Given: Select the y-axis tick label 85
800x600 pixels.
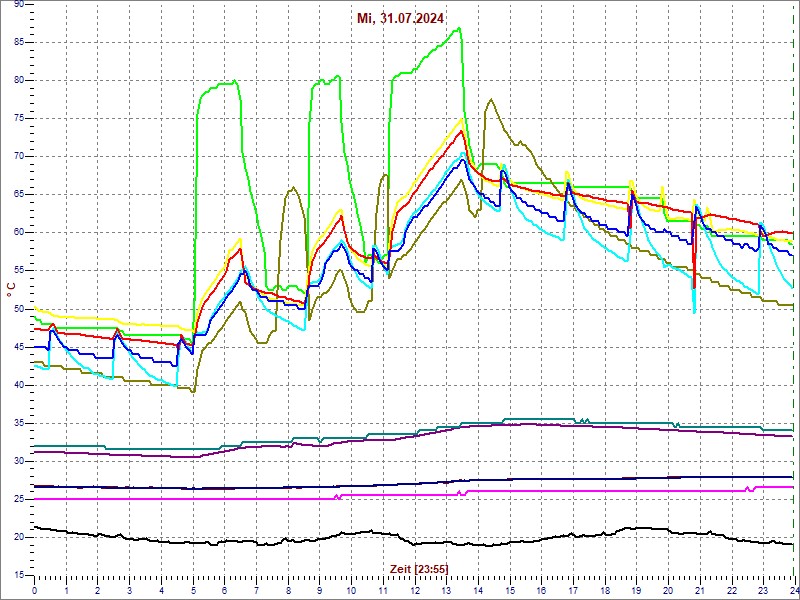Looking at the screenshot, I should [x=19, y=42].
